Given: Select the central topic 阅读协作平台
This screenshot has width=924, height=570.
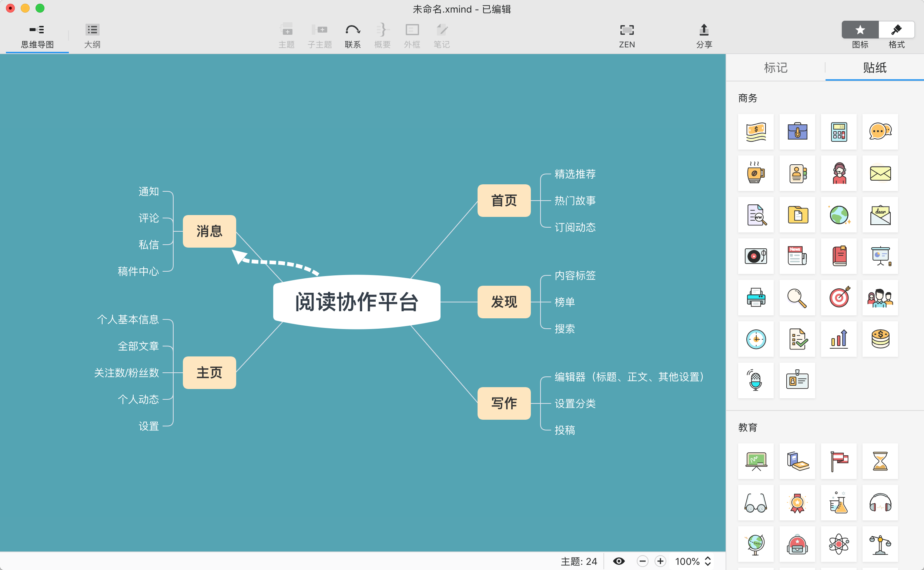Looking at the screenshot, I should point(356,302).
